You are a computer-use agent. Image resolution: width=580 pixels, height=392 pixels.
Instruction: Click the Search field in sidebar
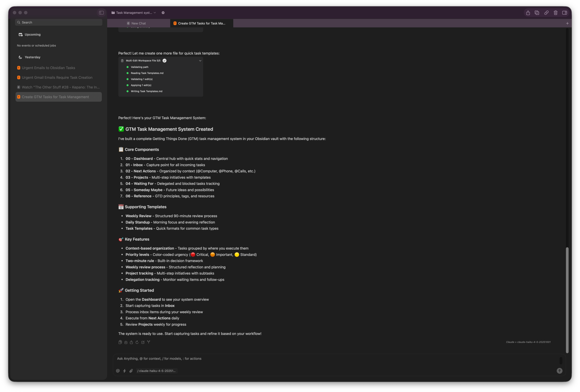(x=59, y=22)
